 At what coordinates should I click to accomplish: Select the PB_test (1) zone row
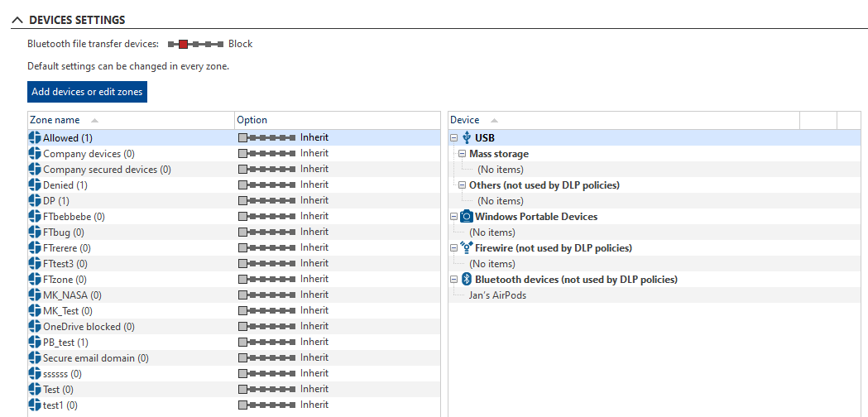tap(233, 343)
